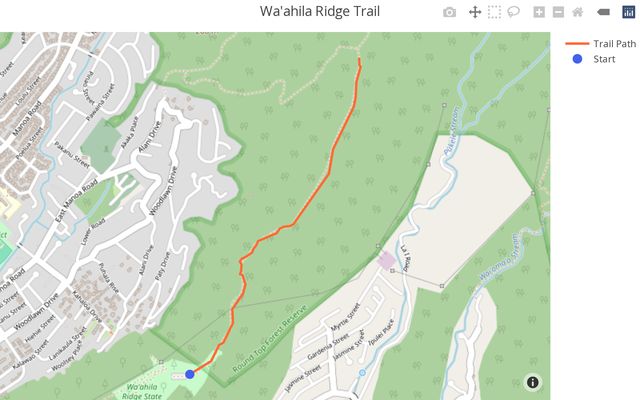Click the orange trail's northern end point
640x400 pixels.
coord(359,59)
